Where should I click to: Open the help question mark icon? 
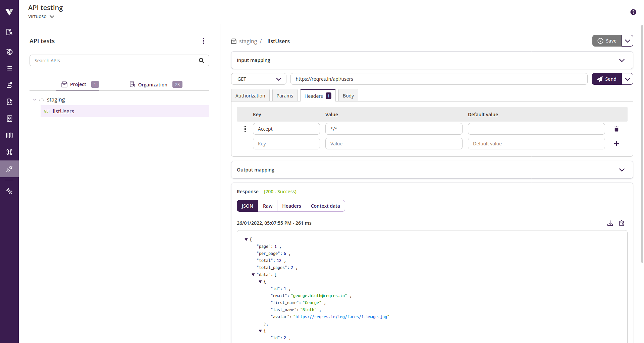633,12
